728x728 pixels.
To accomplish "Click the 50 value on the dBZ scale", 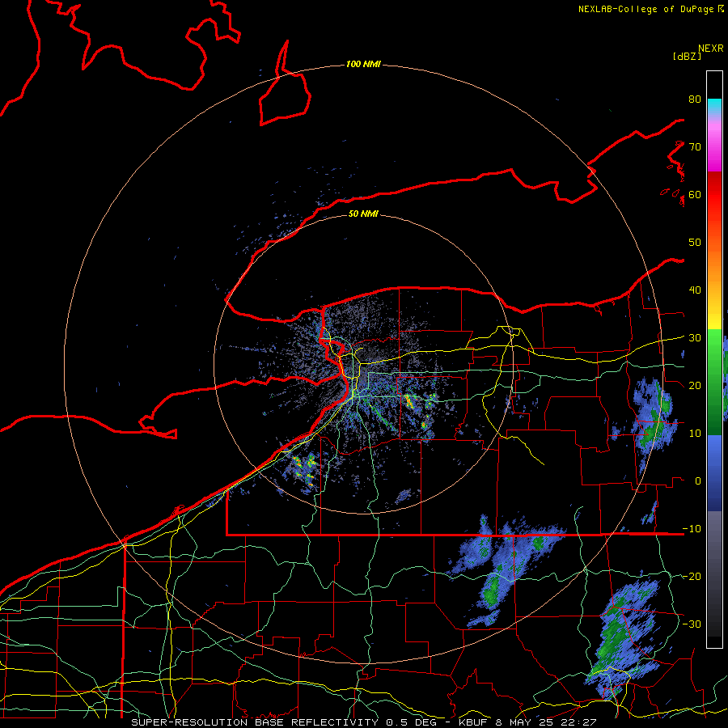I will (x=695, y=243).
